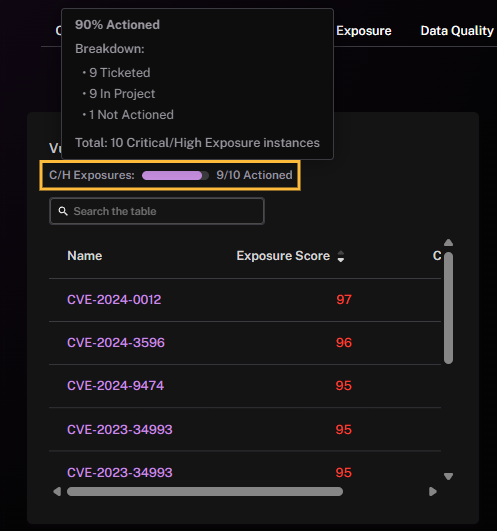Click the C/H Exposures progress bar

coord(175,175)
